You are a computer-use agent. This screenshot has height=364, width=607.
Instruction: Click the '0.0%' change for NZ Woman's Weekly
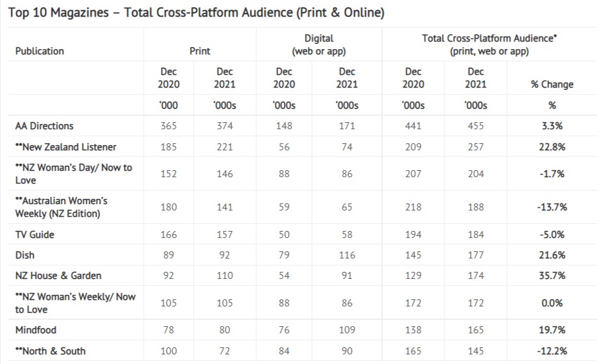coord(552,303)
